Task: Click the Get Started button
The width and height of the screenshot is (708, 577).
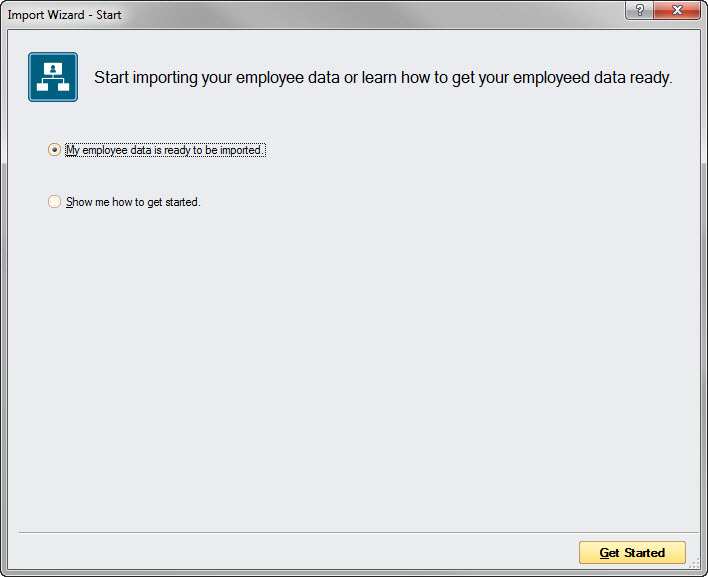Action: click(x=632, y=553)
